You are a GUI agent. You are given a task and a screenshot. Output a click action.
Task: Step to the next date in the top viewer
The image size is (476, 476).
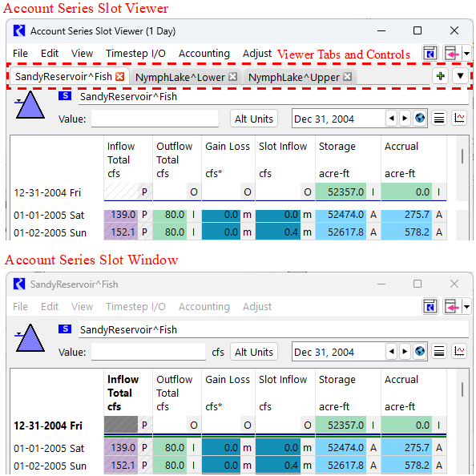click(x=405, y=118)
